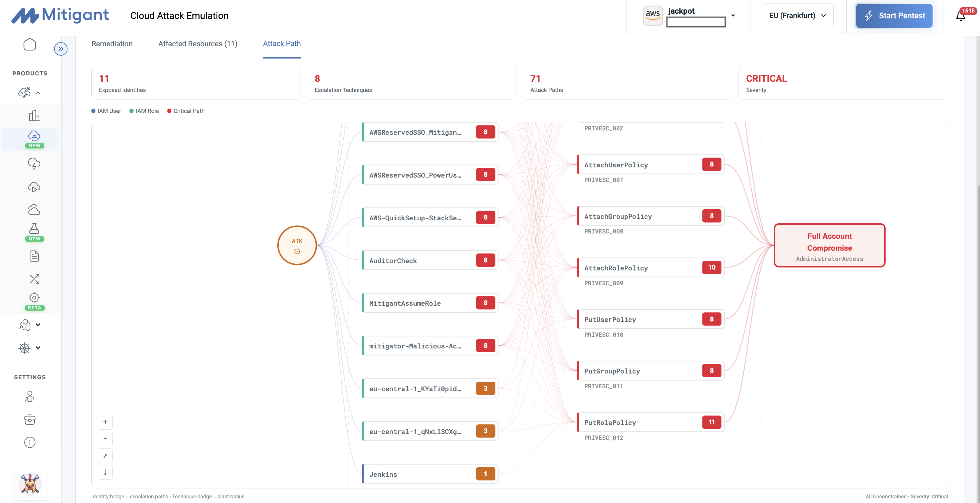Switch to the Remediation tab

click(112, 44)
